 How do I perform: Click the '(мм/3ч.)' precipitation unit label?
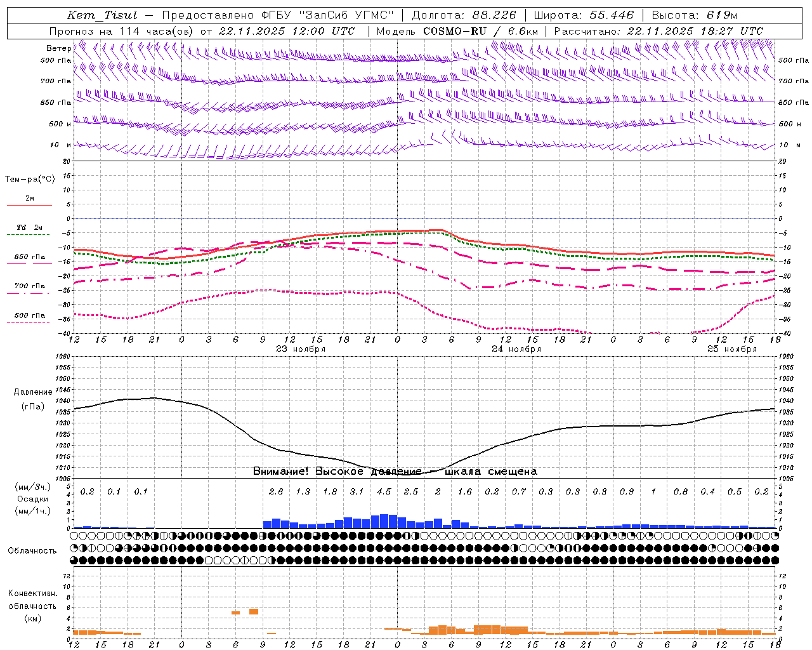coord(33,487)
